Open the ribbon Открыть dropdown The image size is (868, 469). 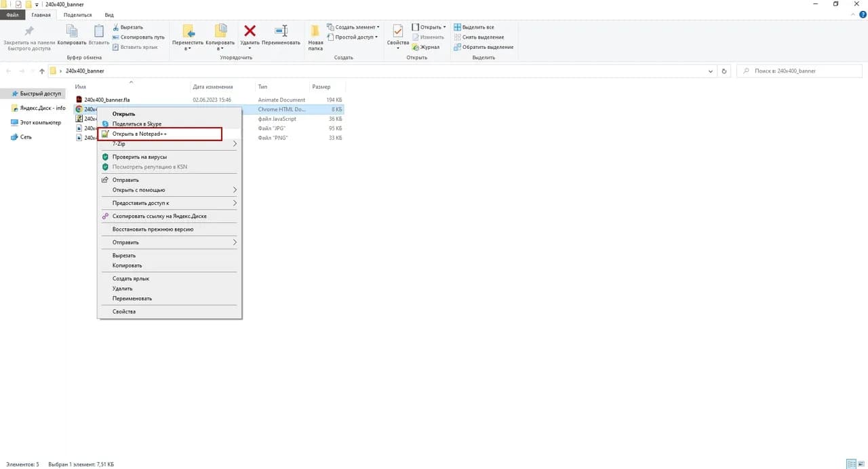click(429, 27)
